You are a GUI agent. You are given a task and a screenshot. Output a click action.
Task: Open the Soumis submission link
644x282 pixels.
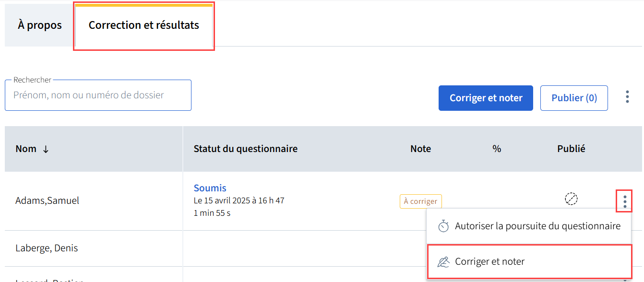click(210, 188)
